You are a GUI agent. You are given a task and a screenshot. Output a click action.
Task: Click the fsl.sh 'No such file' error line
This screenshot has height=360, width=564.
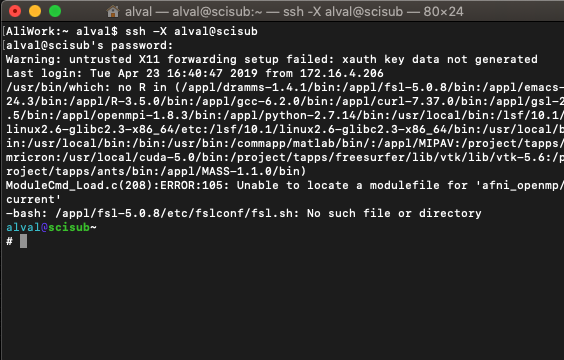(x=244, y=214)
